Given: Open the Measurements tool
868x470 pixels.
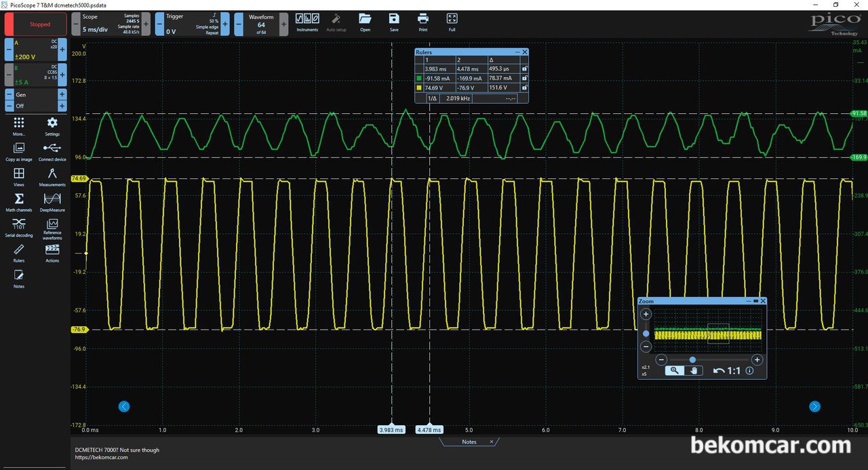Looking at the screenshot, I should point(52,176).
